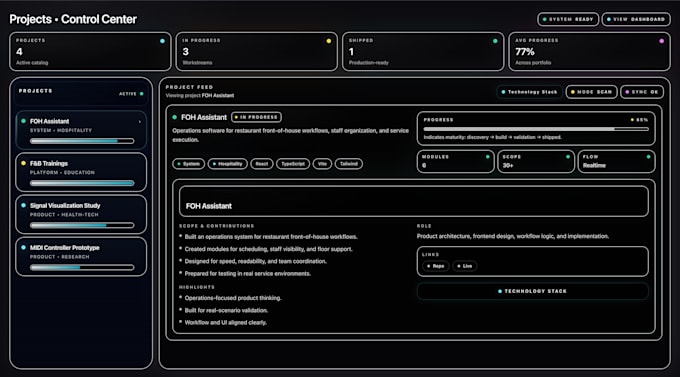Click the Scope 30+ metric card
Screen dimensions: 680x377
[x=536, y=161]
